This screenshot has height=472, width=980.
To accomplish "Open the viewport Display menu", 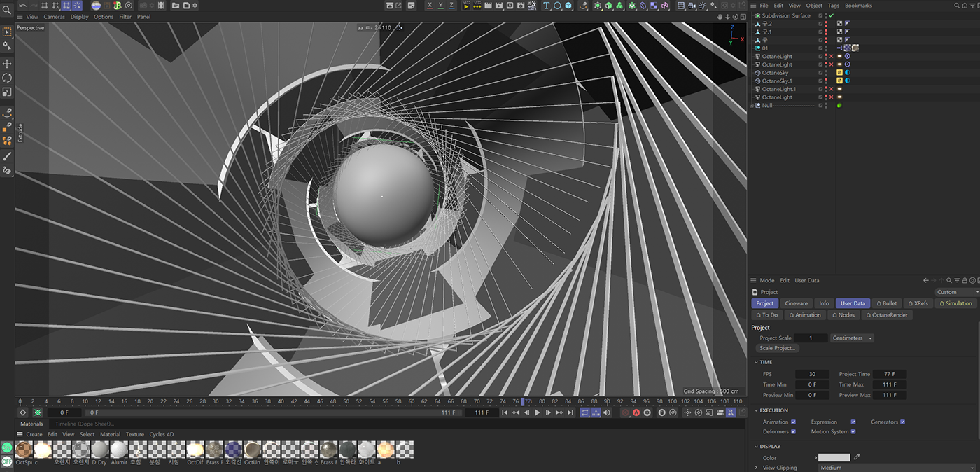I will pyautogui.click(x=80, y=17).
